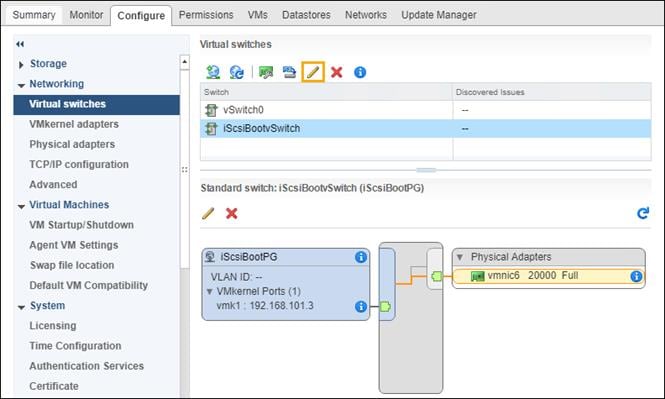Click Manage physical adapters icon
Viewport: 665px width, 399px height.
pyautogui.click(x=266, y=72)
